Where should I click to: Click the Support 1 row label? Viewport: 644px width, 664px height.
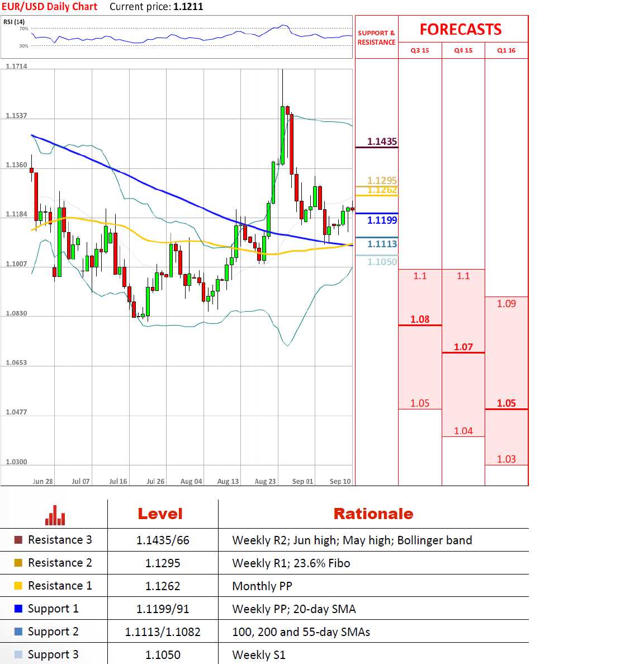coord(53,609)
